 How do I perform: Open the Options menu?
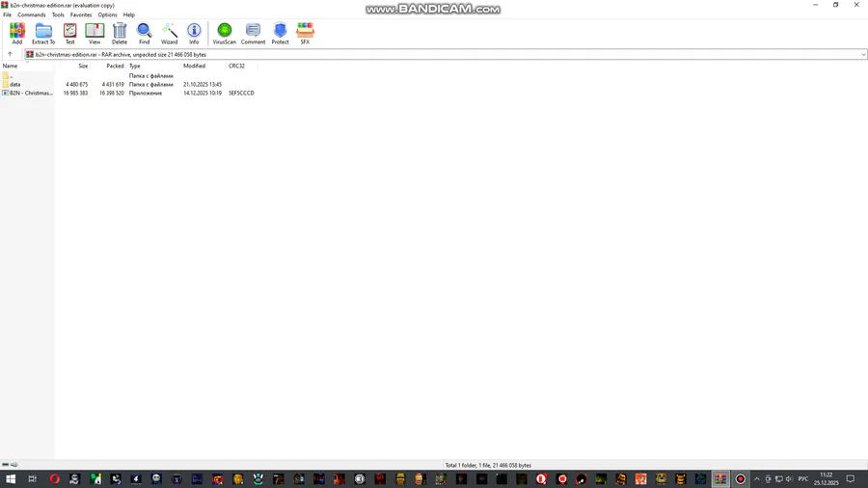point(107,14)
